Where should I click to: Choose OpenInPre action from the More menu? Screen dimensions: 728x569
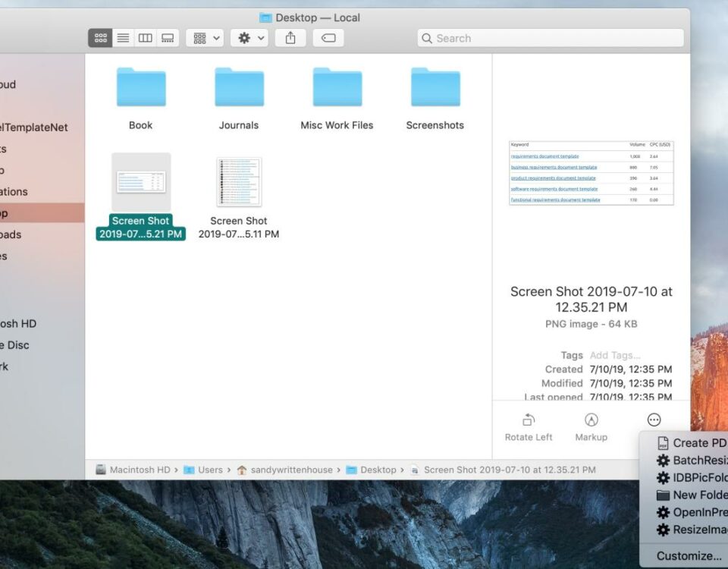coord(692,512)
